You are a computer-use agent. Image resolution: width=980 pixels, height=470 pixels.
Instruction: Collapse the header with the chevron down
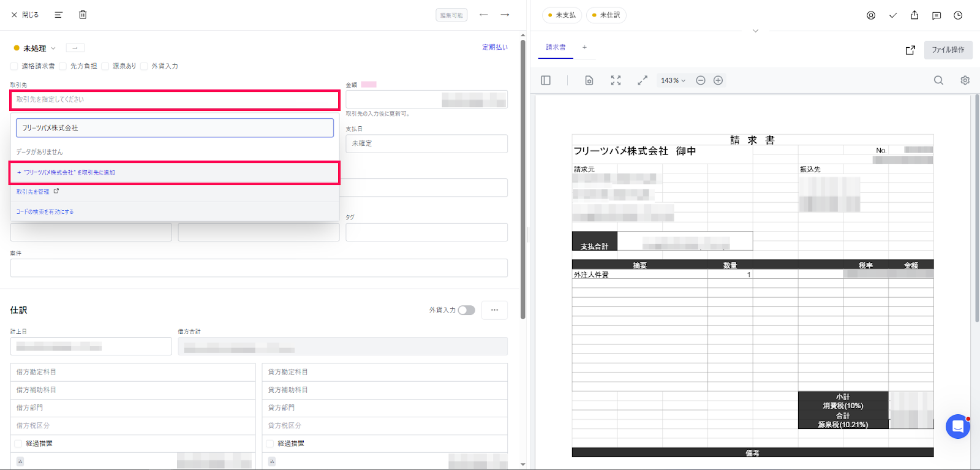point(755,31)
